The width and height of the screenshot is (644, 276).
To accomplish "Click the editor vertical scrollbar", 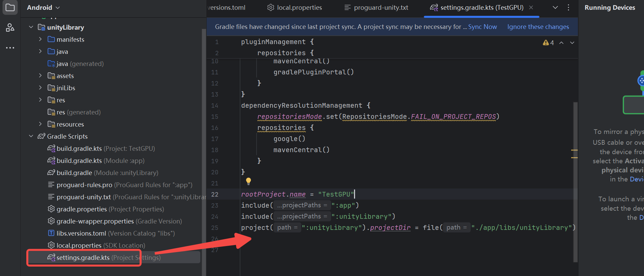I will (575, 182).
